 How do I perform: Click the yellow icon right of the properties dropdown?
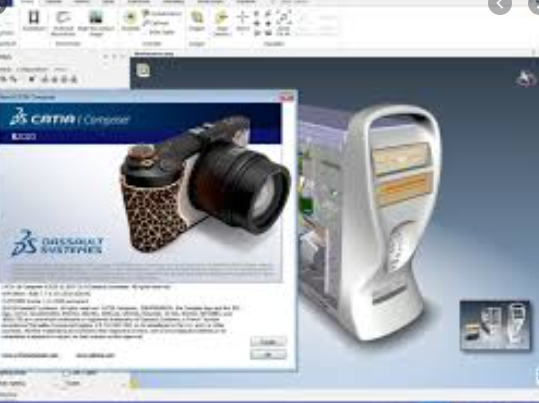pos(134,384)
